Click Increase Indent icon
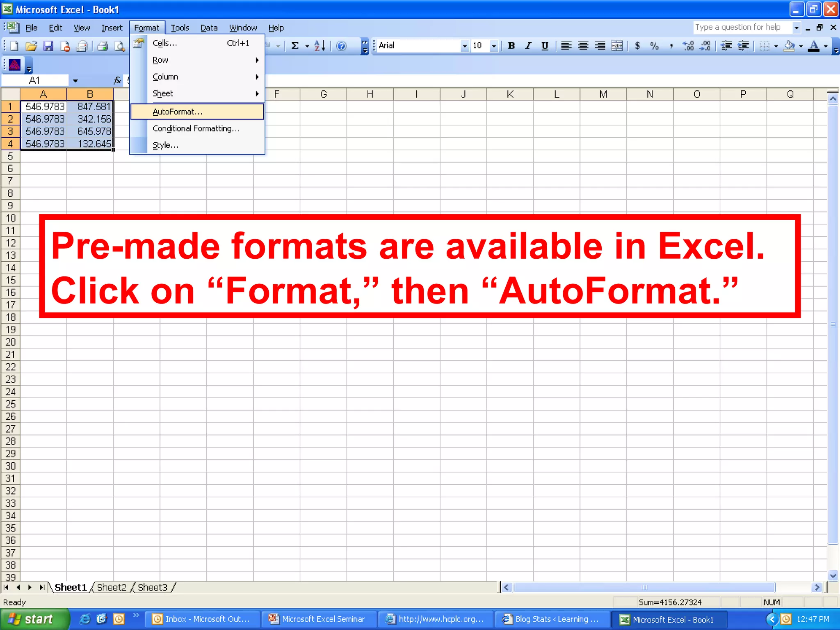The image size is (840, 630). (743, 46)
